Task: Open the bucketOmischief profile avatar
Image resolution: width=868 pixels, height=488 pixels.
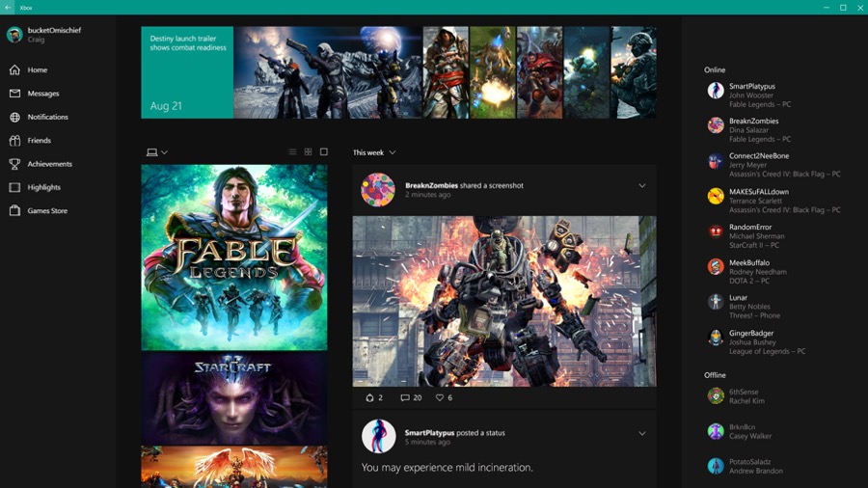Action: [x=14, y=35]
